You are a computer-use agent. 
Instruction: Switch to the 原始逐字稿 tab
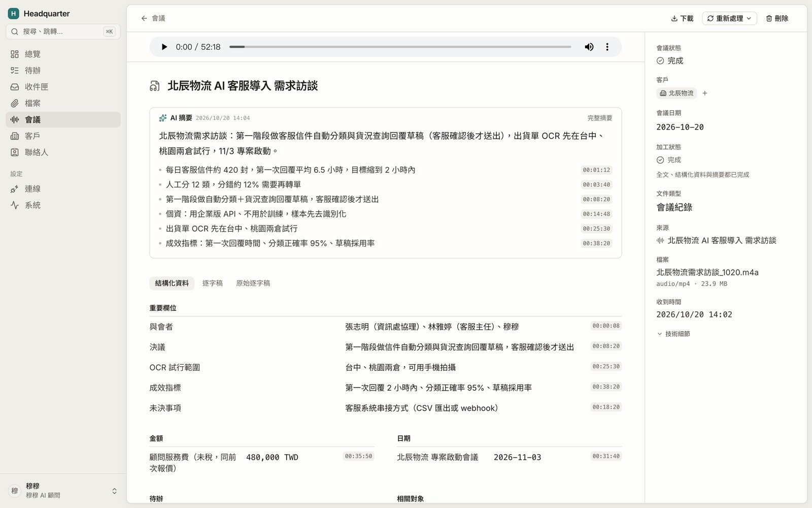pyautogui.click(x=253, y=283)
